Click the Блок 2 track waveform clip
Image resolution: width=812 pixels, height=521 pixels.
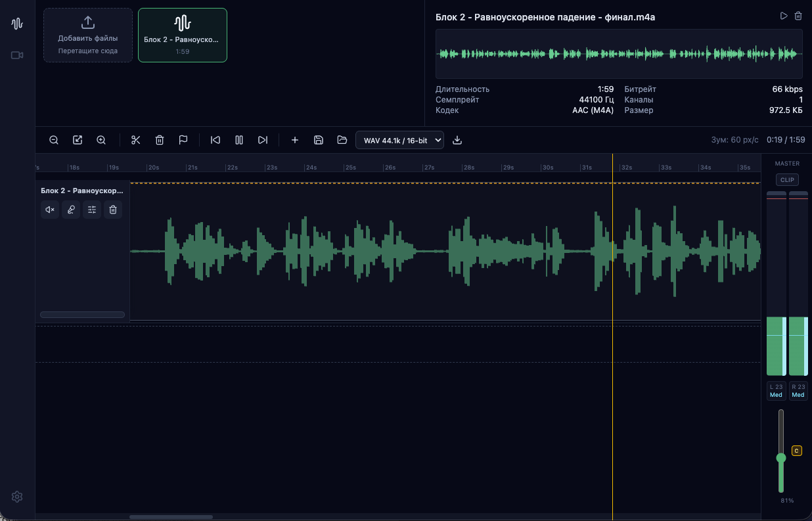coord(445,251)
